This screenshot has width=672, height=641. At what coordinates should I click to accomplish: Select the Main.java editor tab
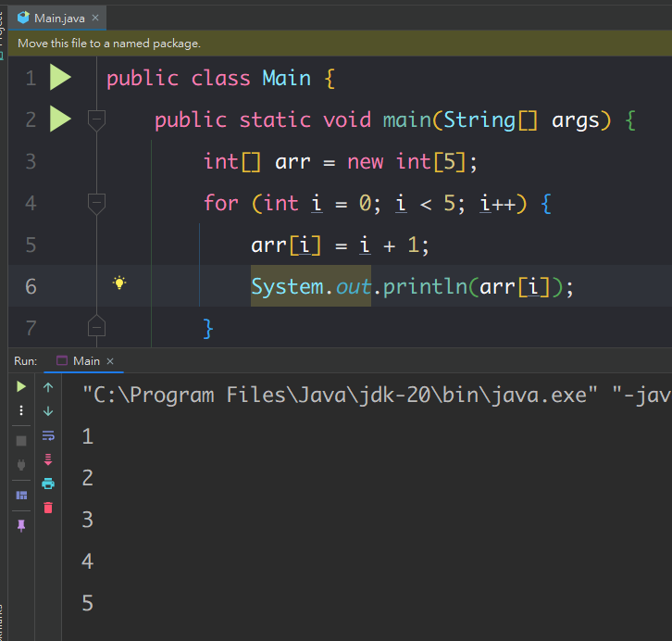pyautogui.click(x=57, y=19)
